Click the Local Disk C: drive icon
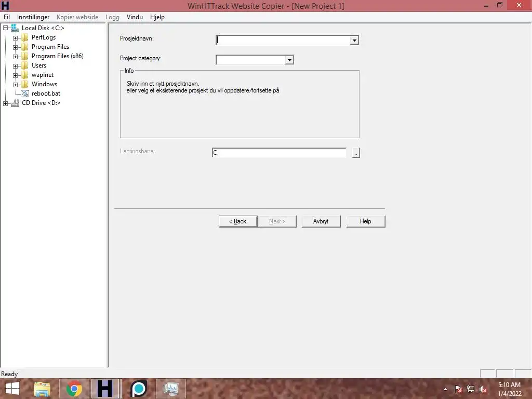 pyautogui.click(x=15, y=28)
